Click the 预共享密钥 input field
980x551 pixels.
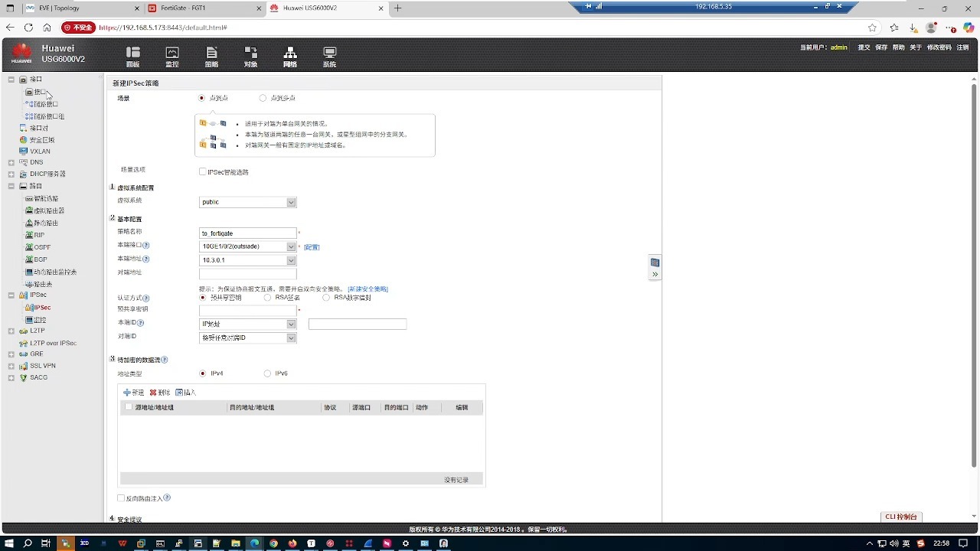(247, 309)
